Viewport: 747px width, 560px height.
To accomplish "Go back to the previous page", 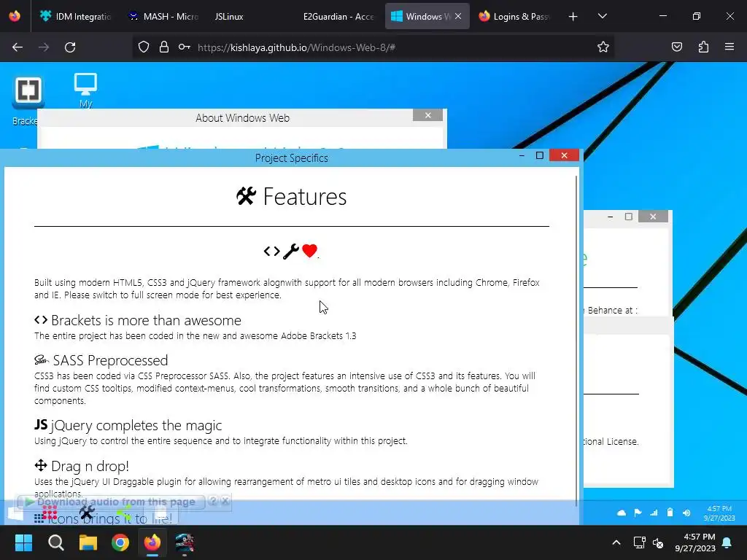I will click(18, 47).
